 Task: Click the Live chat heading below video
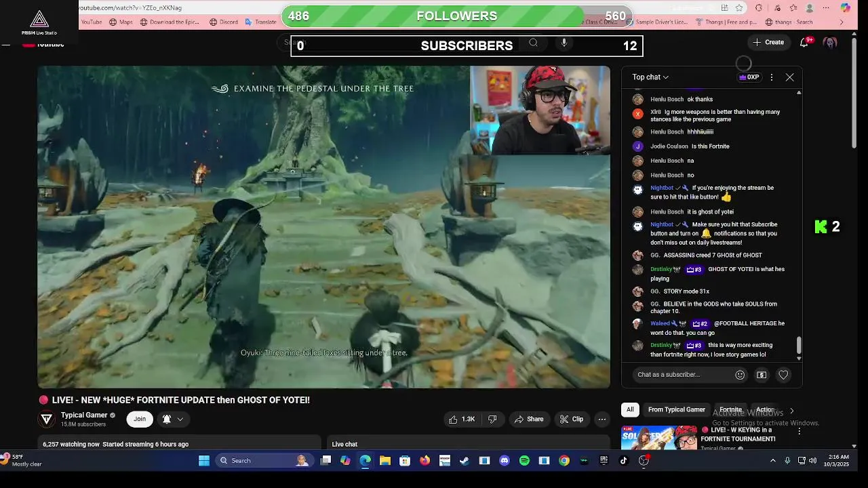click(344, 444)
